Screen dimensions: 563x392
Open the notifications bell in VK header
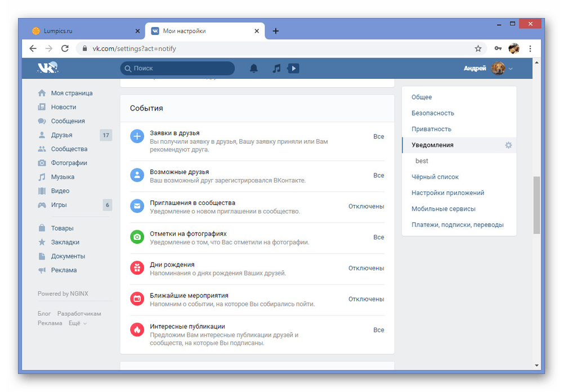(253, 68)
